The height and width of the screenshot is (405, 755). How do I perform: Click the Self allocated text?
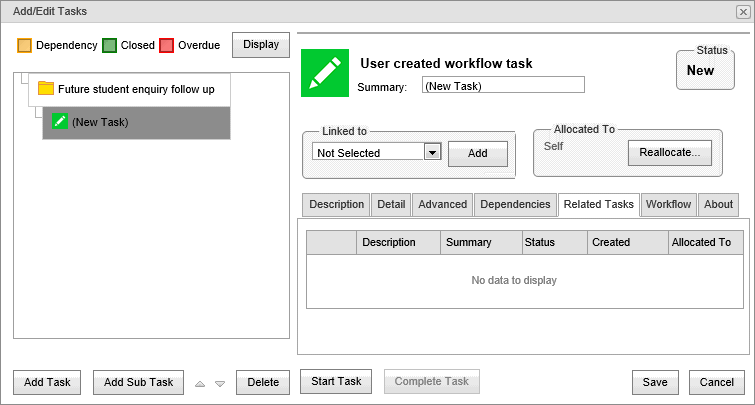pyautogui.click(x=553, y=146)
